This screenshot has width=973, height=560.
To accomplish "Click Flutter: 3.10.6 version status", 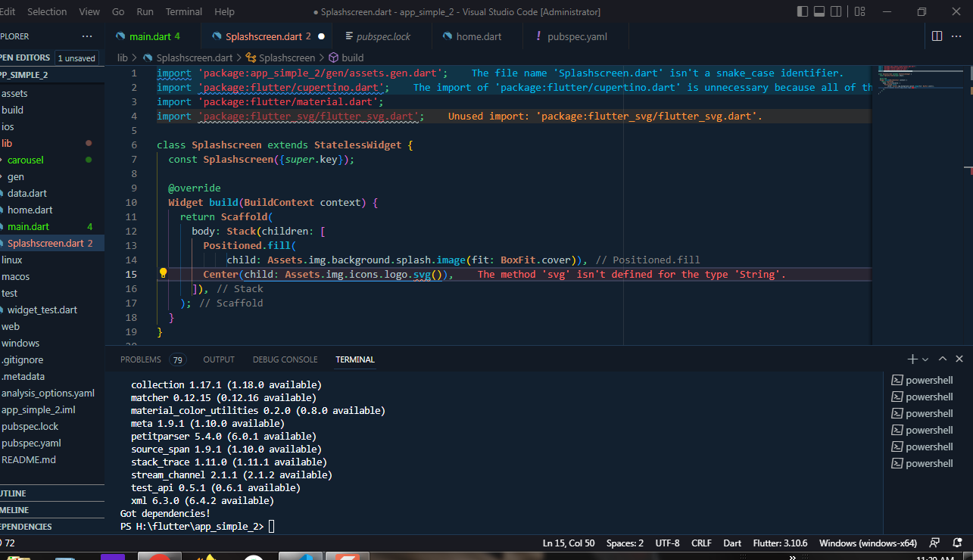I will pos(780,543).
